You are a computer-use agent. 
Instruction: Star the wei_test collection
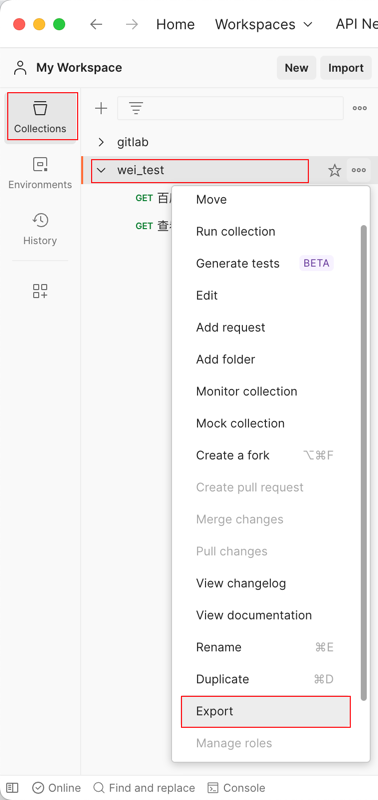pyautogui.click(x=335, y=170)
